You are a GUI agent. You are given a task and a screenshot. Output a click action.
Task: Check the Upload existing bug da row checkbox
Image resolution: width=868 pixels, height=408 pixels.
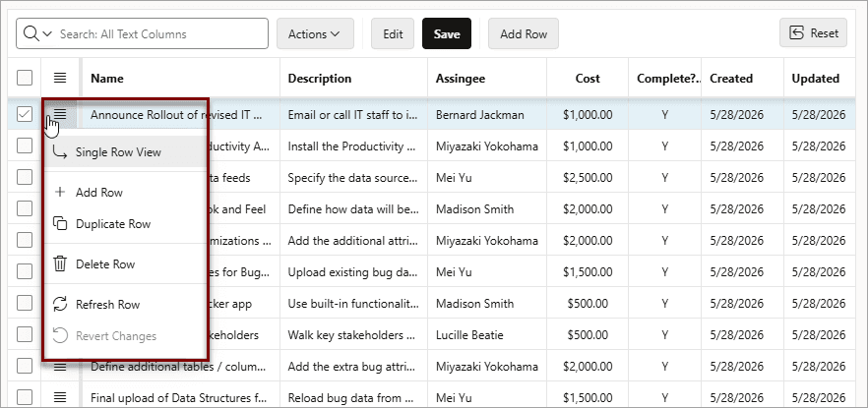point(25,271)
